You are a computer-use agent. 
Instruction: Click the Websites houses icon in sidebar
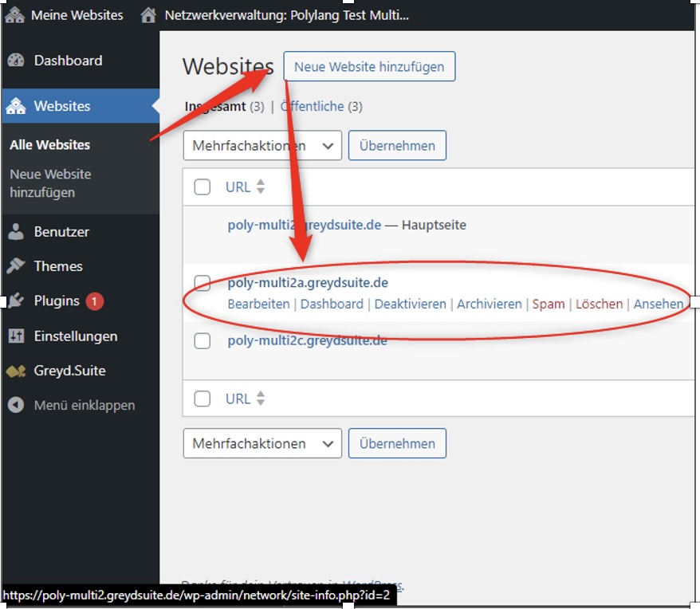coord(16,106)
